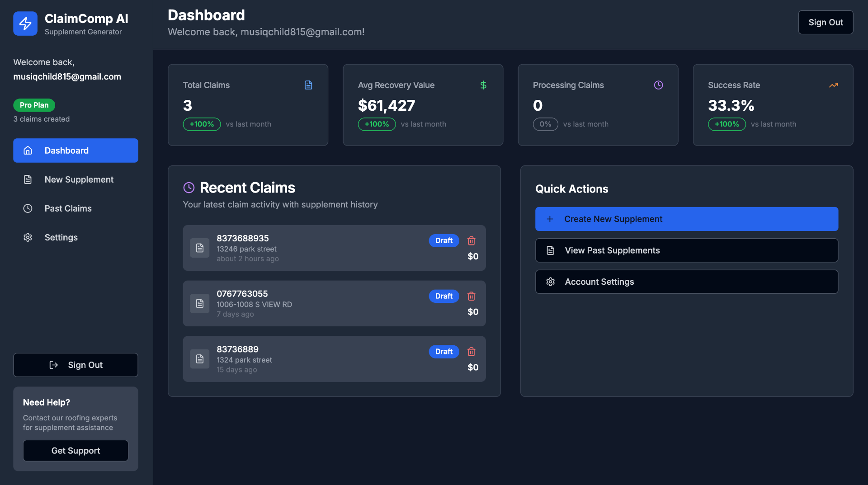Click the dollar sign icon on Avg Recovery Value
Screen dimensions: 868x485
point(483,85)
